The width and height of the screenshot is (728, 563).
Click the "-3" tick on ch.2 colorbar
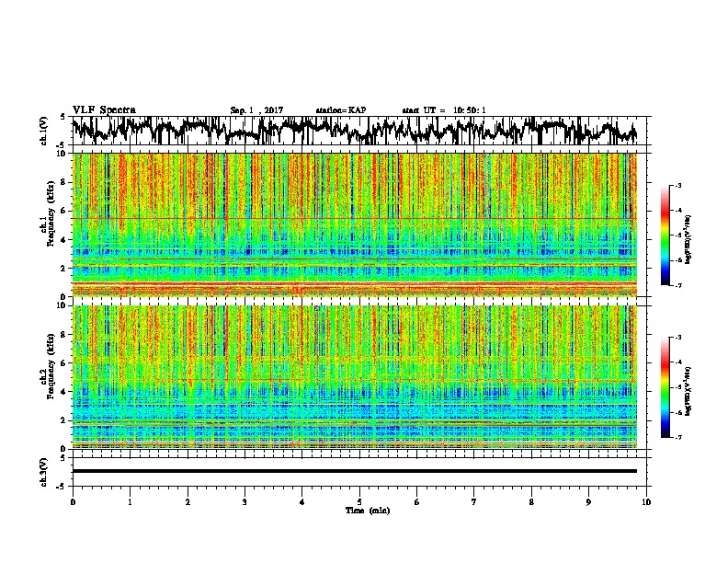pos(678,338)
